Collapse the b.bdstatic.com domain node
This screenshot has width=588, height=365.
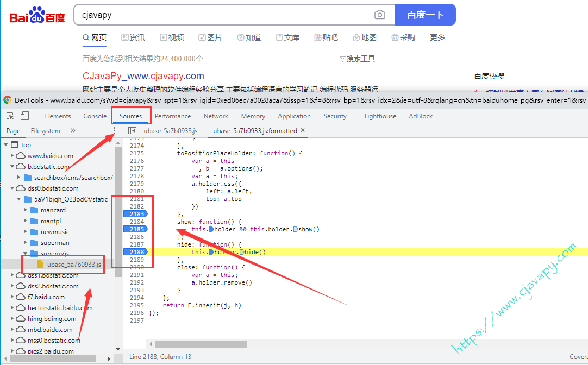pos(12,166)
